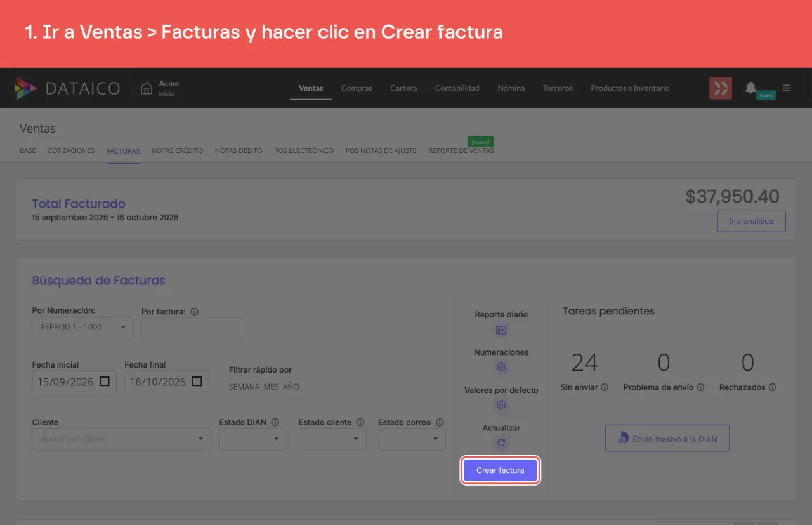This screenshot has width=812, height=525.
Task: Click info icon beside Estado cliente
Action: coord(360,422)
